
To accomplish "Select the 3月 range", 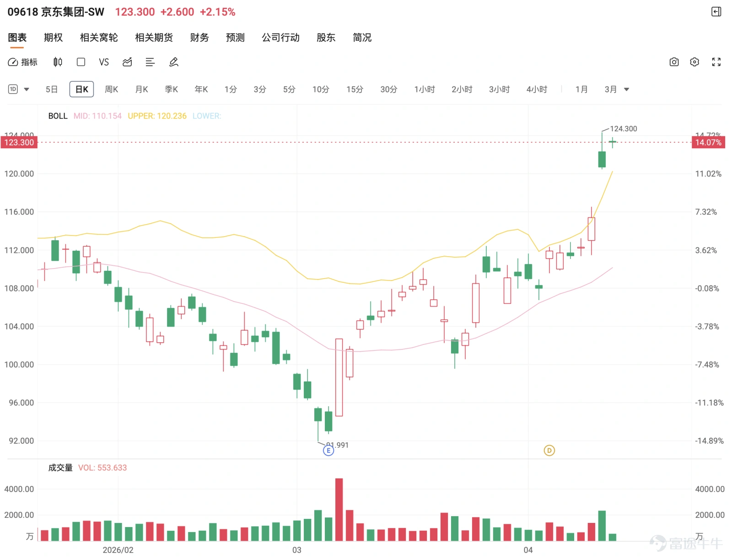I will tap(611, 89).
